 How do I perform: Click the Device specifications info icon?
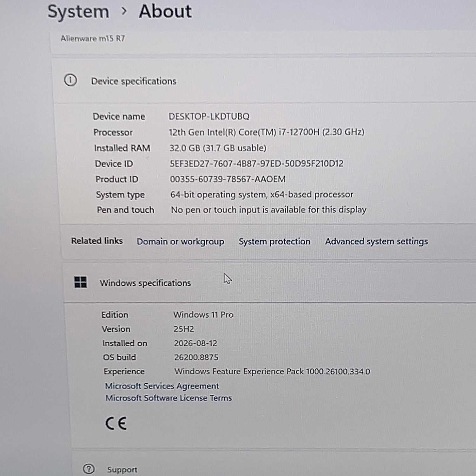tap(70, 80)
